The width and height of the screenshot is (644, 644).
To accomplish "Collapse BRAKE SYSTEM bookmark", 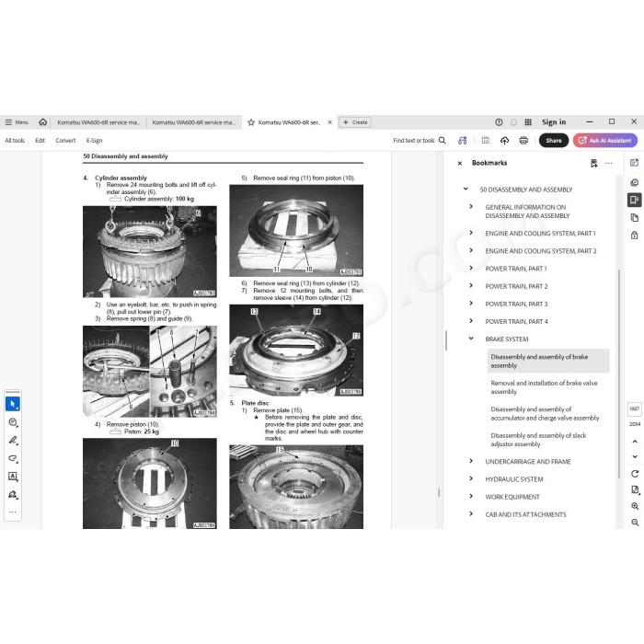I will (471, 339).
